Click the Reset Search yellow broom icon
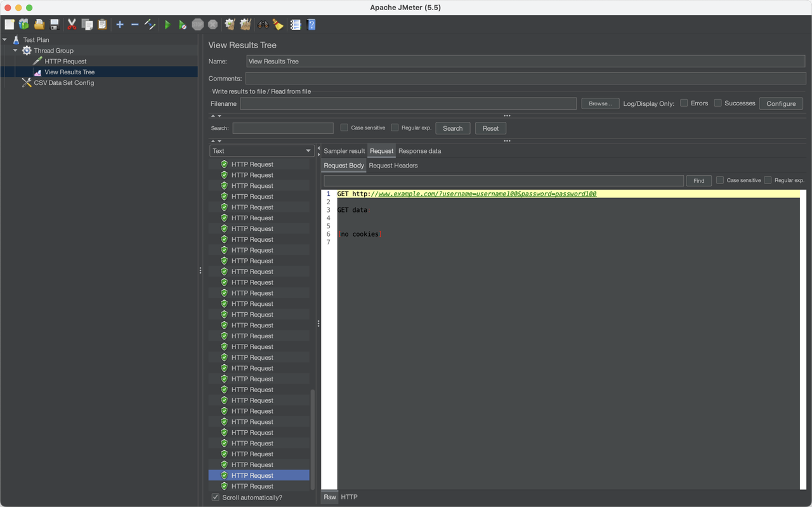The image size is (812, 507). pos(278,25)
